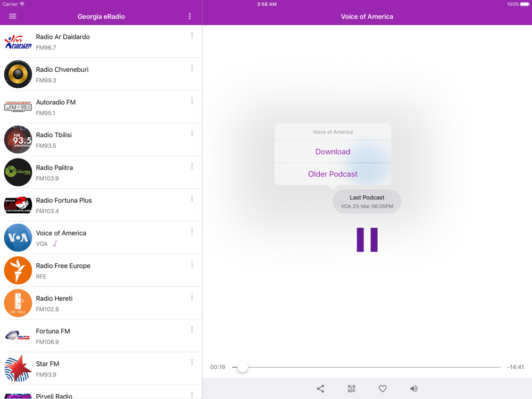Click the Georgia eRadio header title
This screenshot has width=532, height=399.
pos(101,16)
